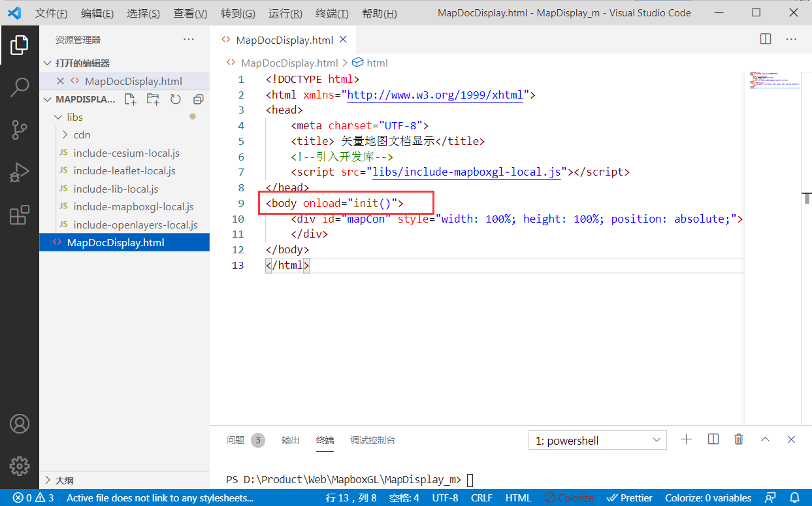
Task: Refresh the explorer file tree
Action: pyautogui.click(x=175, y=99)
